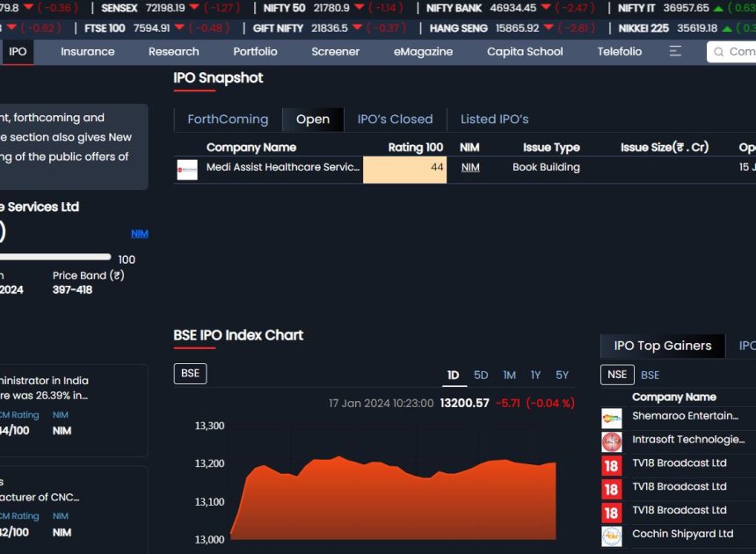Open Medi Assist Healthcare Services row

(465, 170)
